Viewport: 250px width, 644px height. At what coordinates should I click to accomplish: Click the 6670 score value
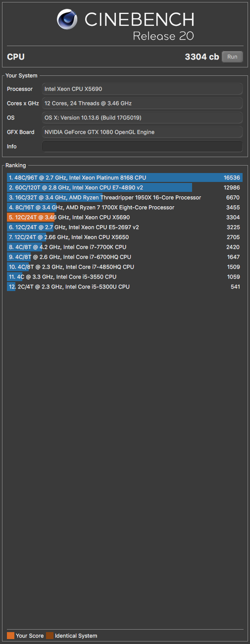click(233, 197)
